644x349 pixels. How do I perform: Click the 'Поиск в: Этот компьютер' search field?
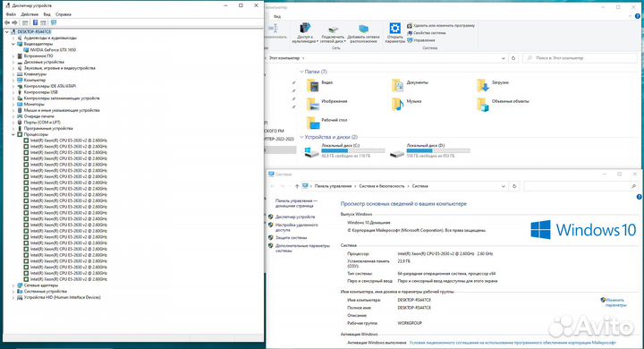click(x=580, y=58)
